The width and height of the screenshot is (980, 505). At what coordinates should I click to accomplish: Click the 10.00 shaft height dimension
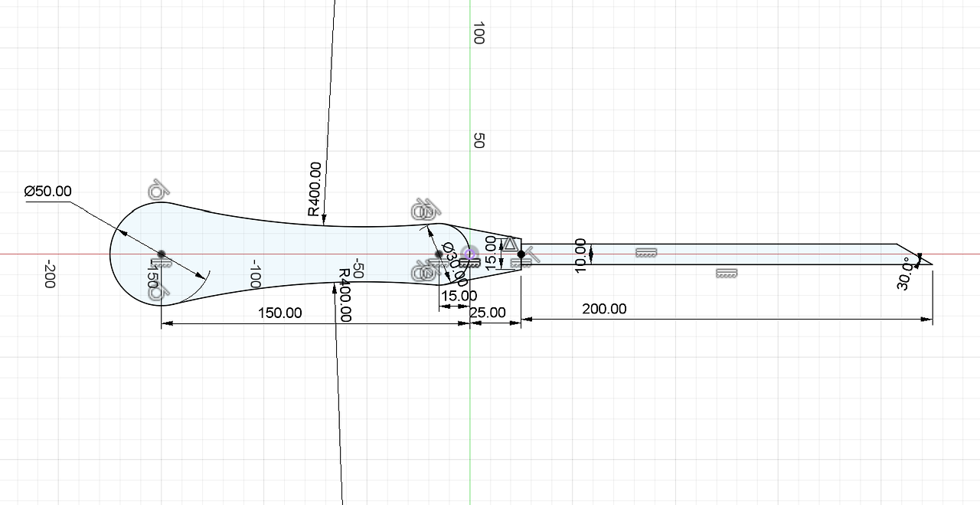click(x=580, y=254)
